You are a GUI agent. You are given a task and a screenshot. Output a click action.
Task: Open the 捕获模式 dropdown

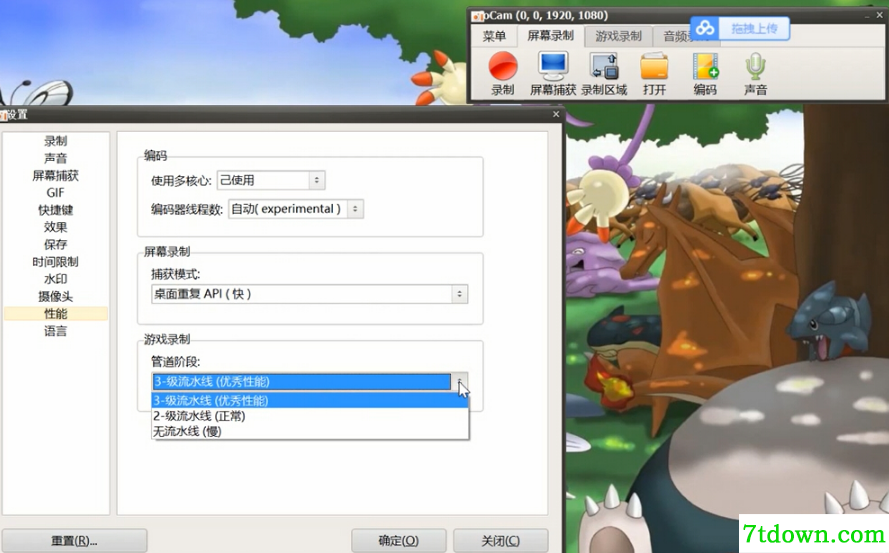pyautogui.click(x=310, y=294)
